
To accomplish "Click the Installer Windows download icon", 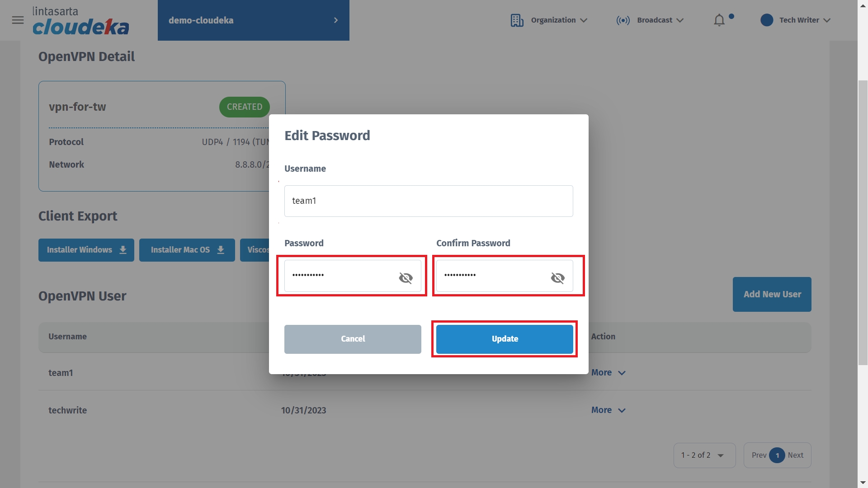I will [123, 250].
